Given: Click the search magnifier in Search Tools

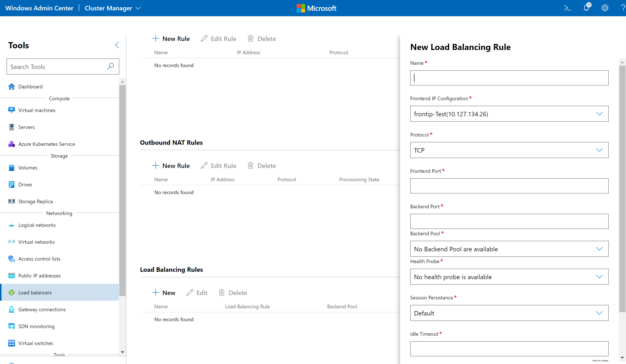Looking at the screenshot, I should pos(111,66).
